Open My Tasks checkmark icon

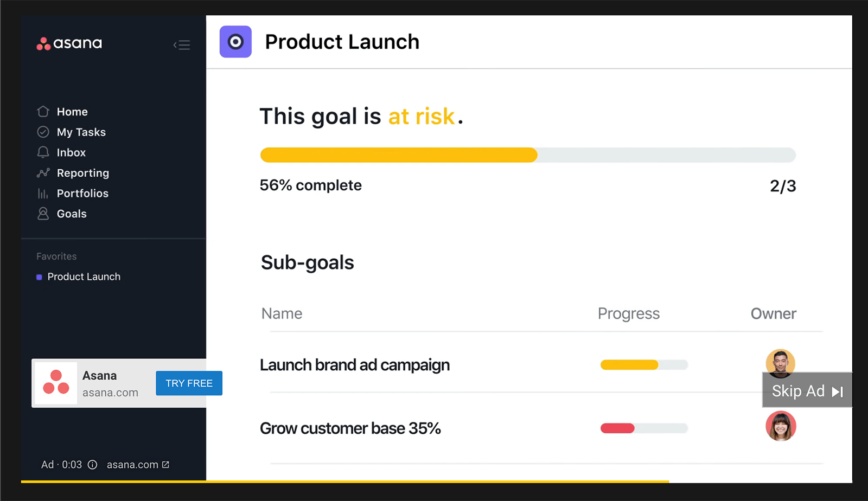tap(43, 132)
